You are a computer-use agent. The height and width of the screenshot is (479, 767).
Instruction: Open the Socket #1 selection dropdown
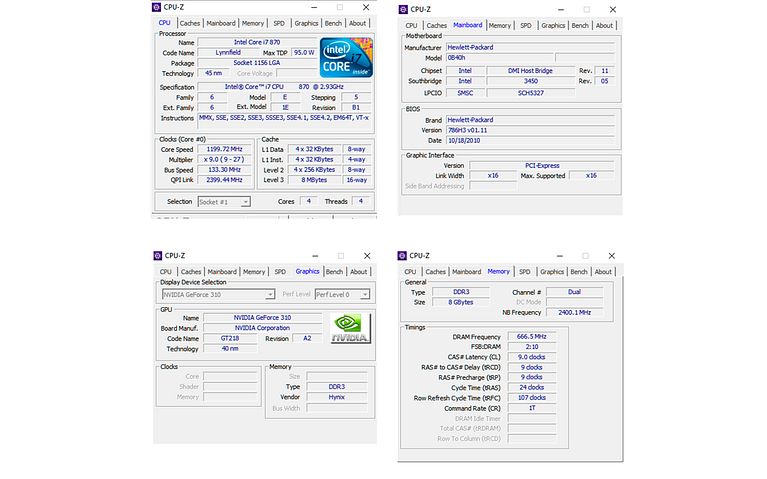[x=224, y=202]
